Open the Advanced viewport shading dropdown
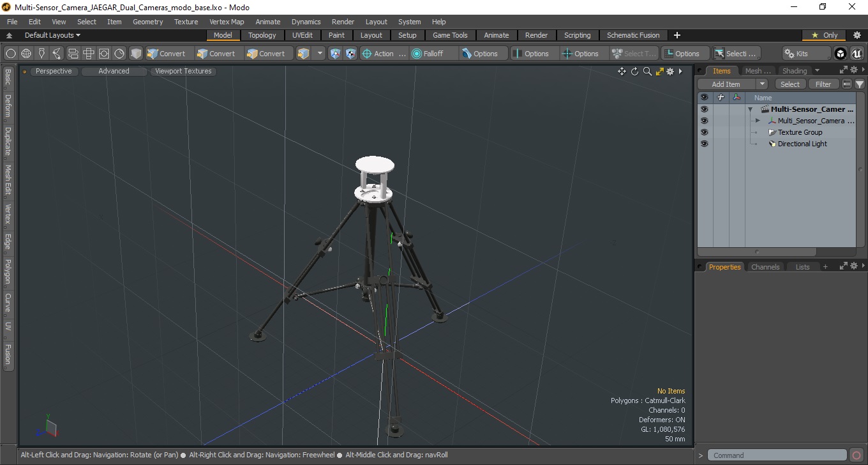This screenshot has height=465, width=868. [x=114, y=71]
